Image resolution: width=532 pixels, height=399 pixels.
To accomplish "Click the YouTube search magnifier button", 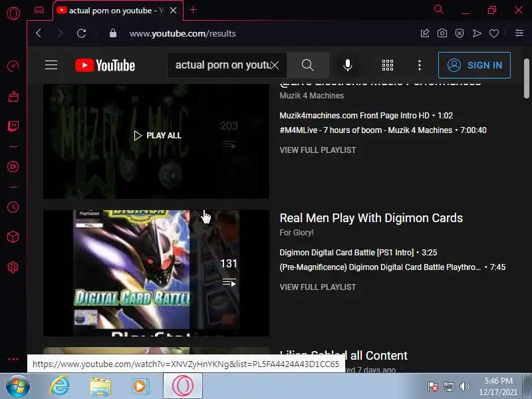I will pyautogui.click(x=308, y=65).
